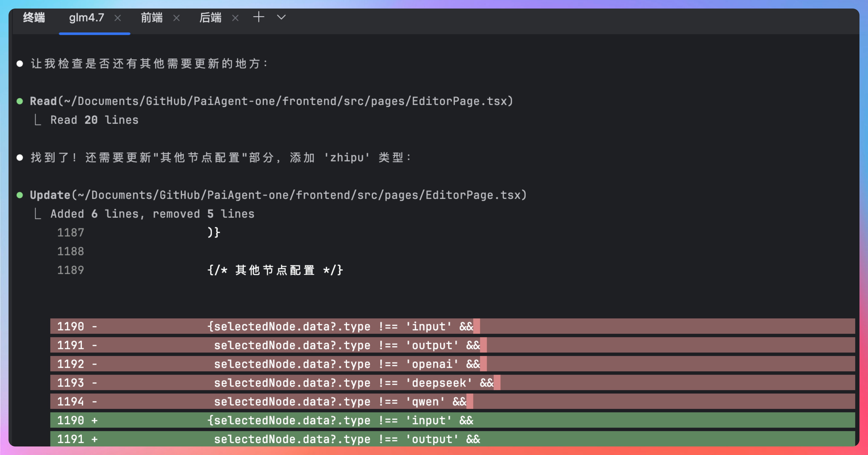Viewport: 868px width, 455px height.
Task: Click green status dot beside Read command
Action: [20, 101]
